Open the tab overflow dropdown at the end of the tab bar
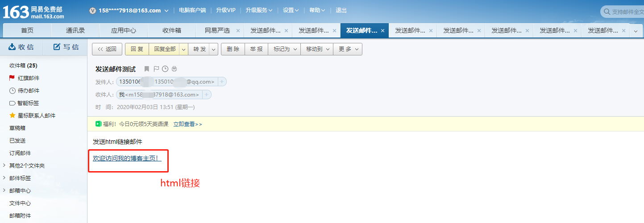 coord(636,31)
